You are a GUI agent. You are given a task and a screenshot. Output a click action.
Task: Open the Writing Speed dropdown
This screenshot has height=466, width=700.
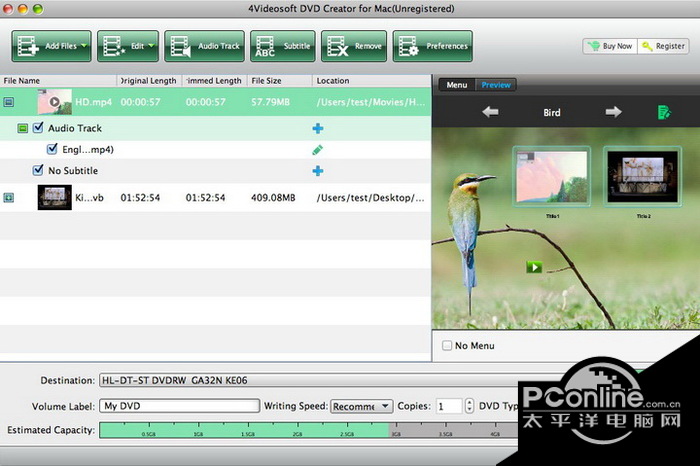click(362, 407)
